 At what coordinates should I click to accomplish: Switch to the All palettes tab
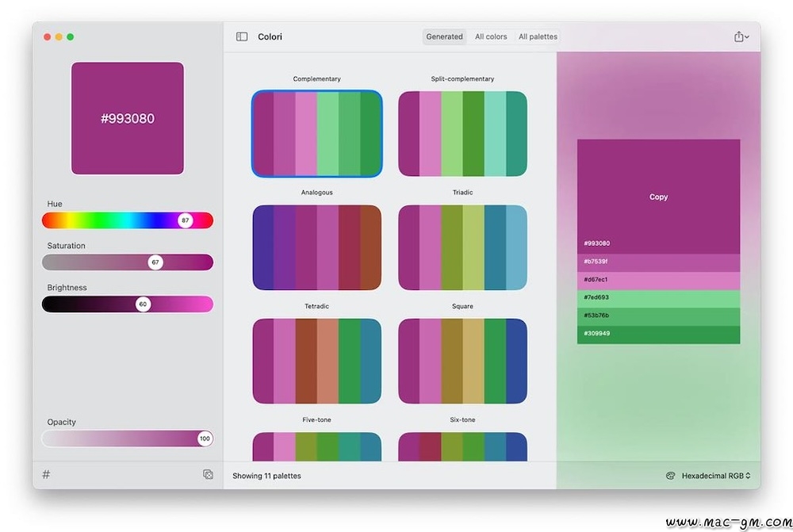point(538,36)
